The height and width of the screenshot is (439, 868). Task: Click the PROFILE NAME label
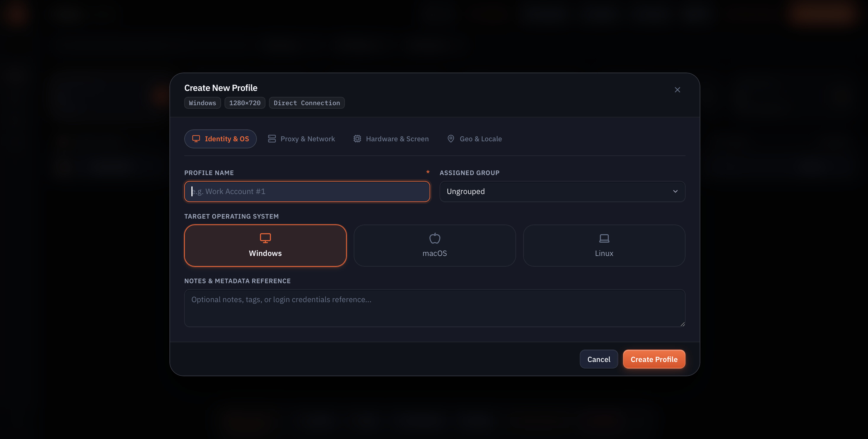point(209,173)
